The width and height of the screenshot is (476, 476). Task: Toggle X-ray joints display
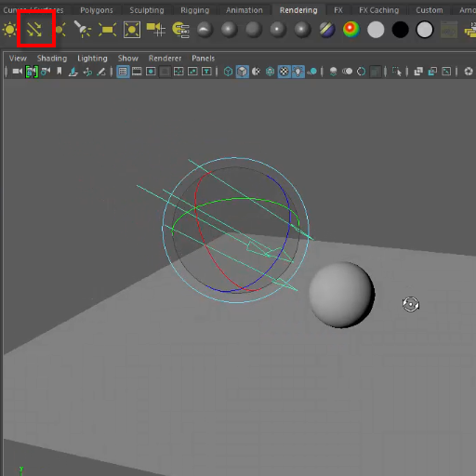click(446, 72)
